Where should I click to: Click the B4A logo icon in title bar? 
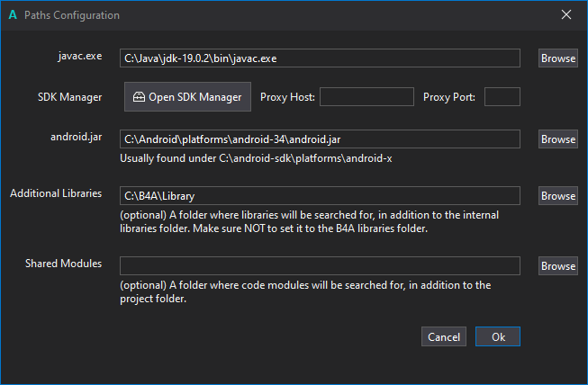point(13,15)
